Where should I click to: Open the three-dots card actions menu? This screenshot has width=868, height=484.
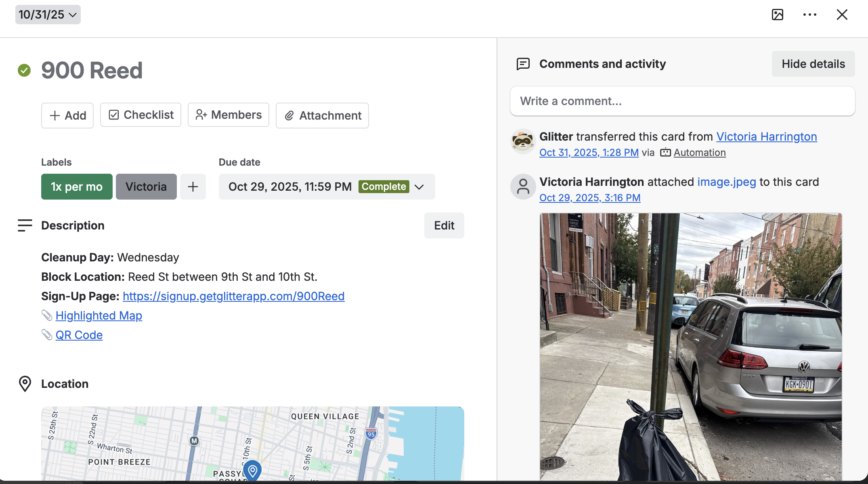coord(809,15)
